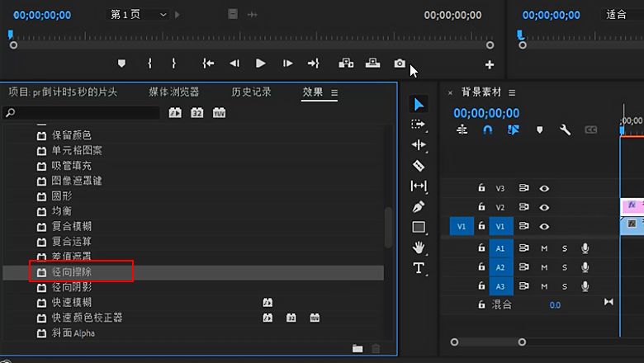Screen dimensions: 644x363
Task: Select the Razor tool
Action: coord(419,165)
